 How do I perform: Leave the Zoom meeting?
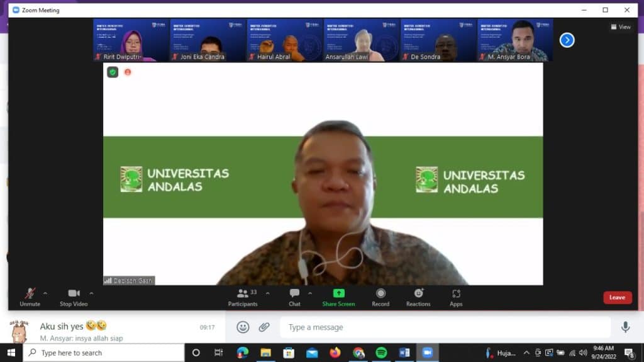coord(618,297)
